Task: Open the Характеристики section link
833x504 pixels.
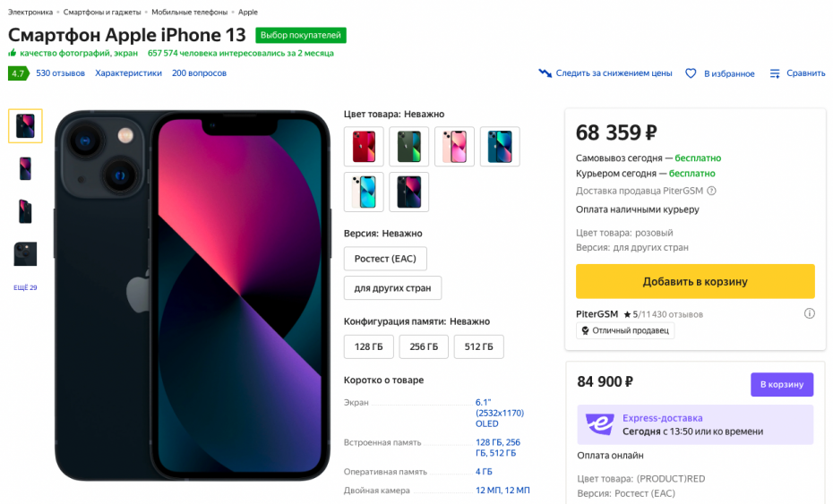Action: click(x=128, y=73)
